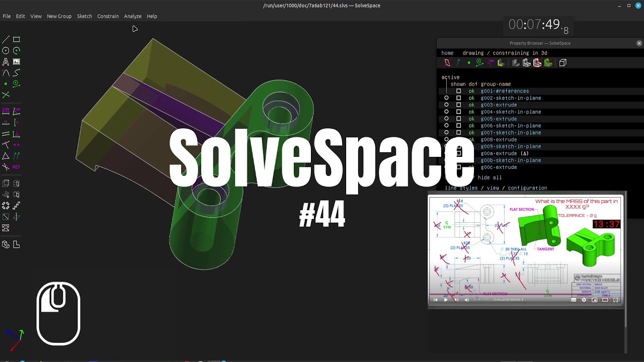Viewport: 644px width, 362px height.
Task: Check shown box for g005-extrude
Action: pyautogui.click(x=458, y=119)
